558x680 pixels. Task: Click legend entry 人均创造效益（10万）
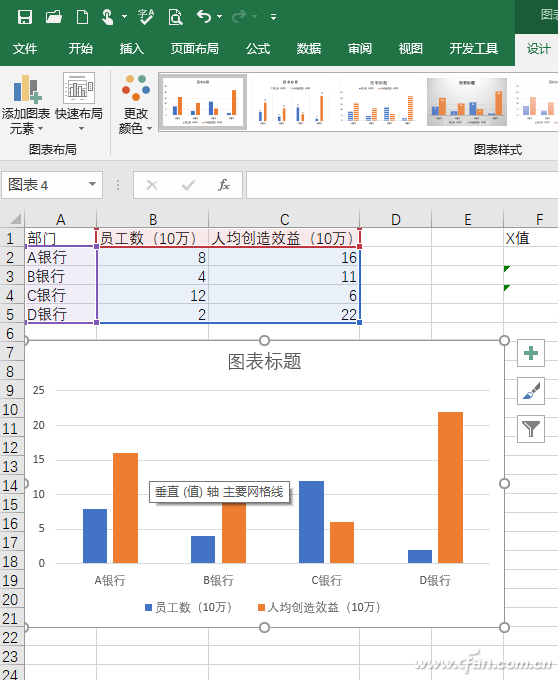[320, 607]
